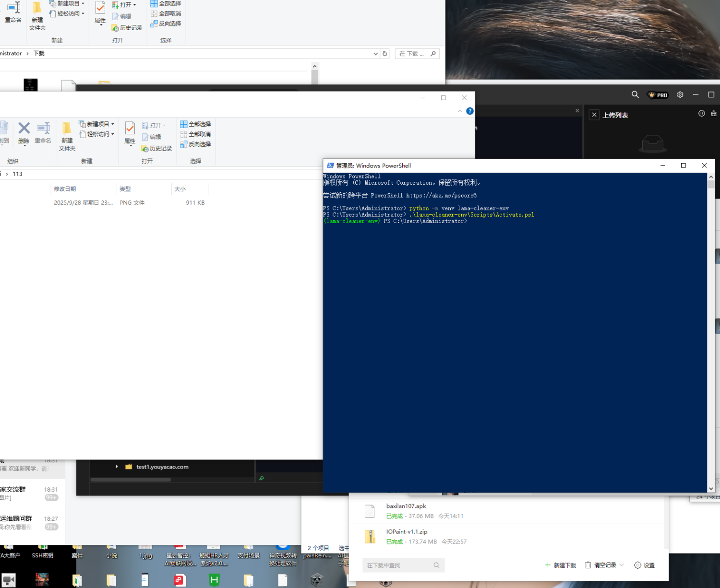Viewport: 720px width, 588px height.
Task: Click the PRO membership badge in the dark titlebar
Action: point(657,94)
